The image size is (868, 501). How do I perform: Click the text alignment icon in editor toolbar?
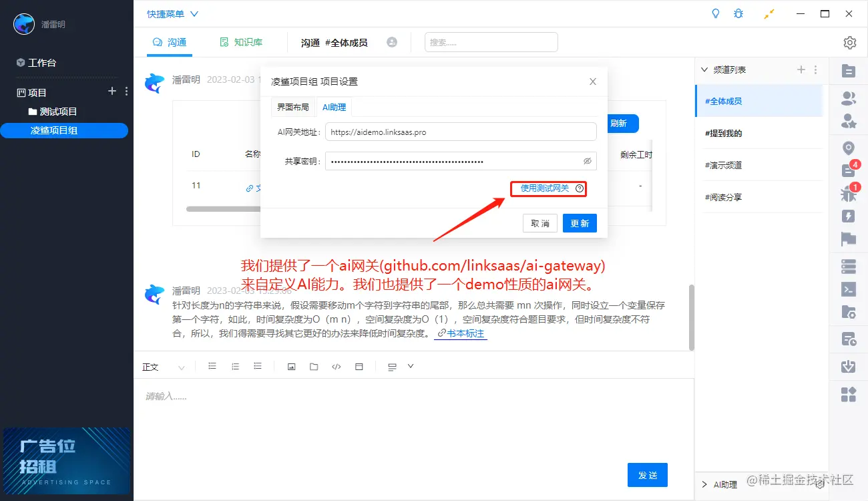393,367
